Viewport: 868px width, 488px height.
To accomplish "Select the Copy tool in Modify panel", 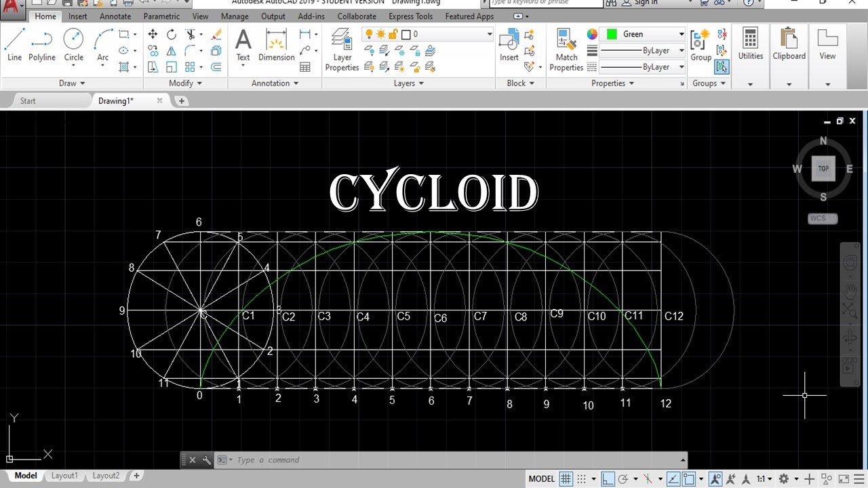I will 153,51.
